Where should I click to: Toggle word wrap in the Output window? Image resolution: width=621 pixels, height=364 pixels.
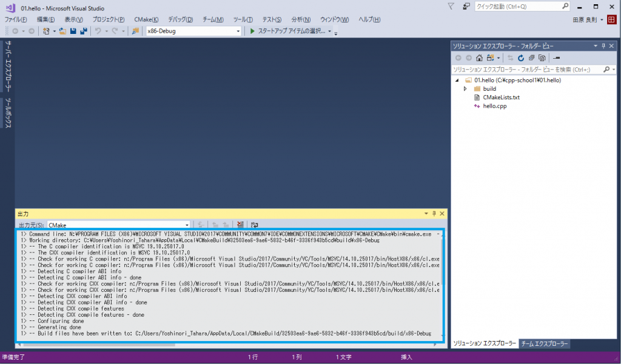click(253, 224)
